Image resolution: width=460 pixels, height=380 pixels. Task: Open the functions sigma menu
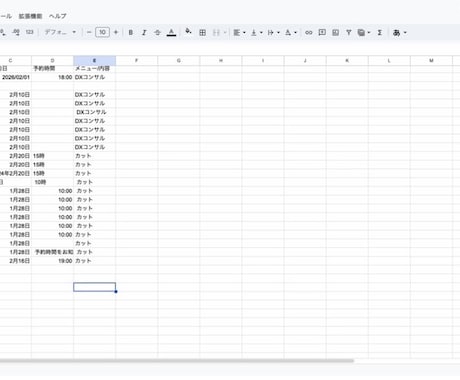tap(379, 32)
